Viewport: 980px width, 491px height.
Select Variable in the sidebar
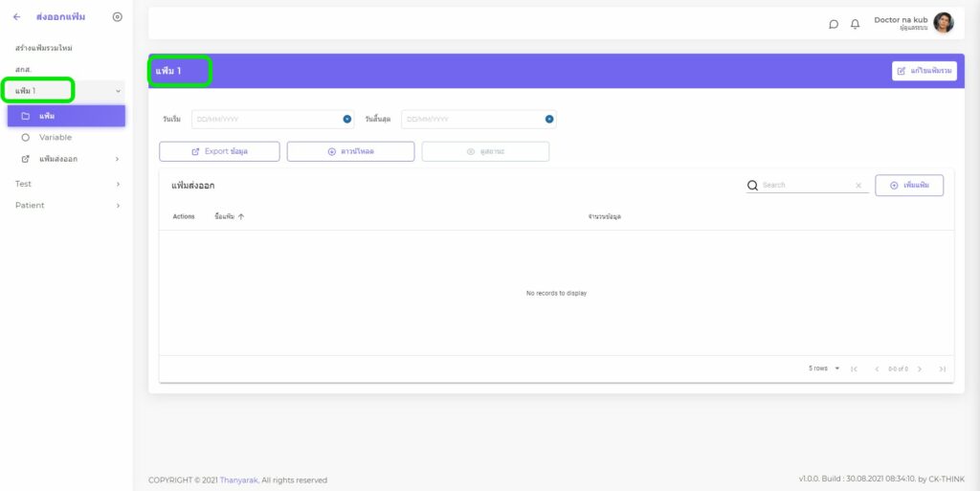[56, 138]
